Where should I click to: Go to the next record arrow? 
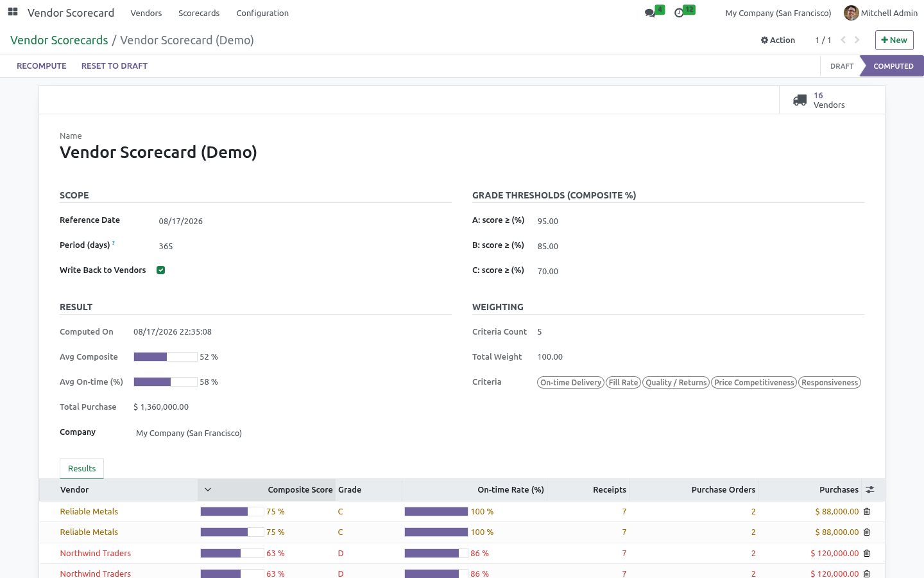857,40
